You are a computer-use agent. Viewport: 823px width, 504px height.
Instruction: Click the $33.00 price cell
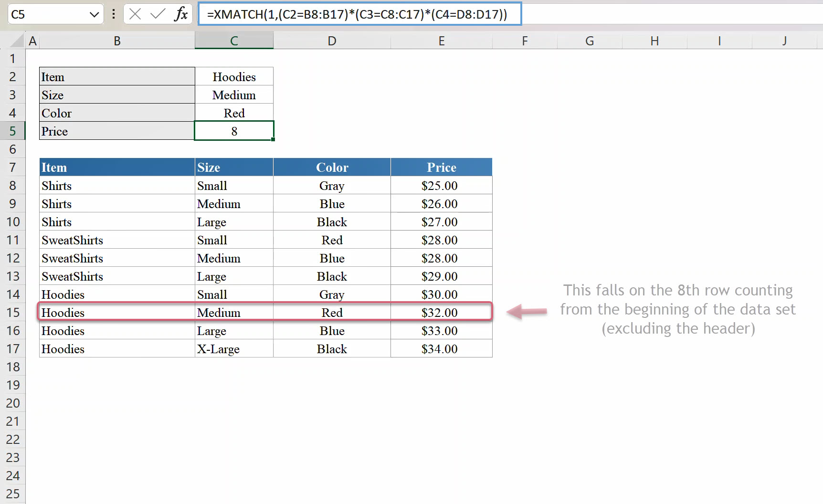[x=442, y=331]
